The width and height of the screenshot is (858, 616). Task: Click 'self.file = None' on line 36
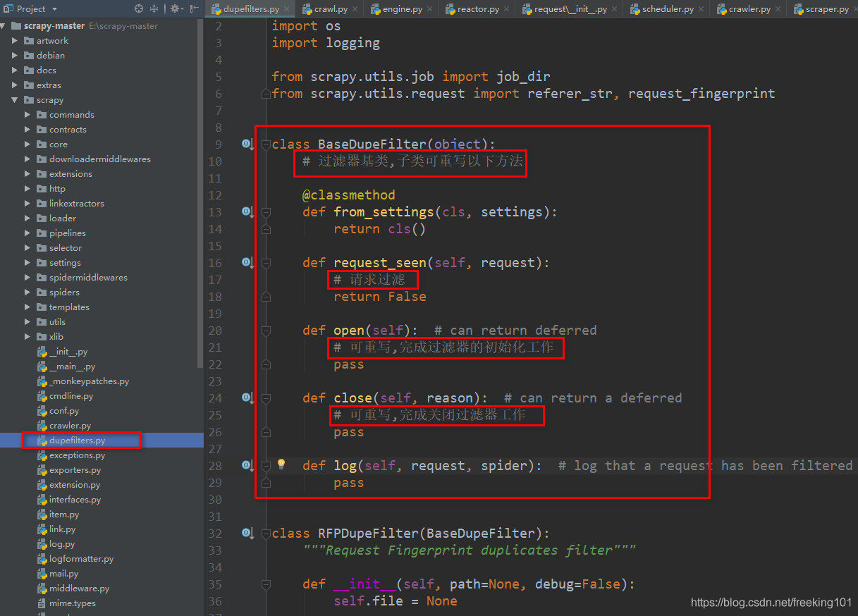pos(396,601)
